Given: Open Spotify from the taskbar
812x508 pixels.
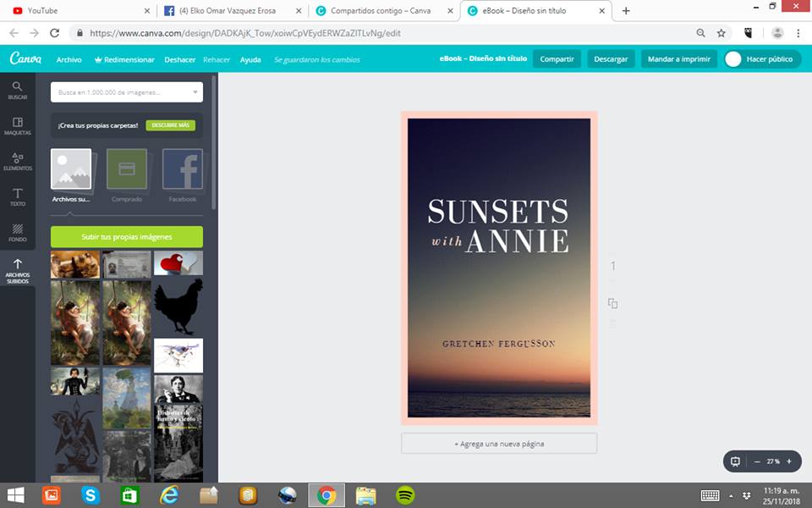Looking at the screenshot, I should [405, 495].
